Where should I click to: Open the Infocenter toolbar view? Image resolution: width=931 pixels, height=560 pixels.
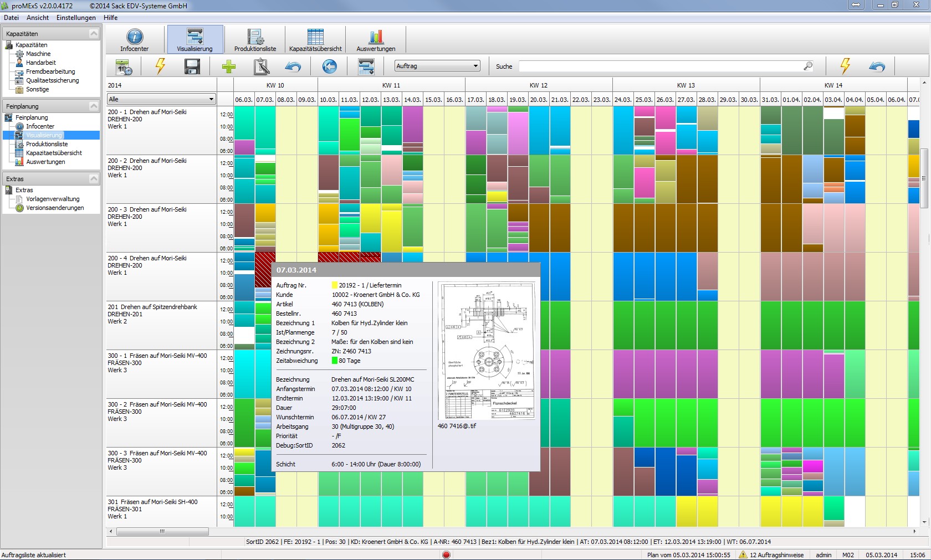click(x=134, y=40)
